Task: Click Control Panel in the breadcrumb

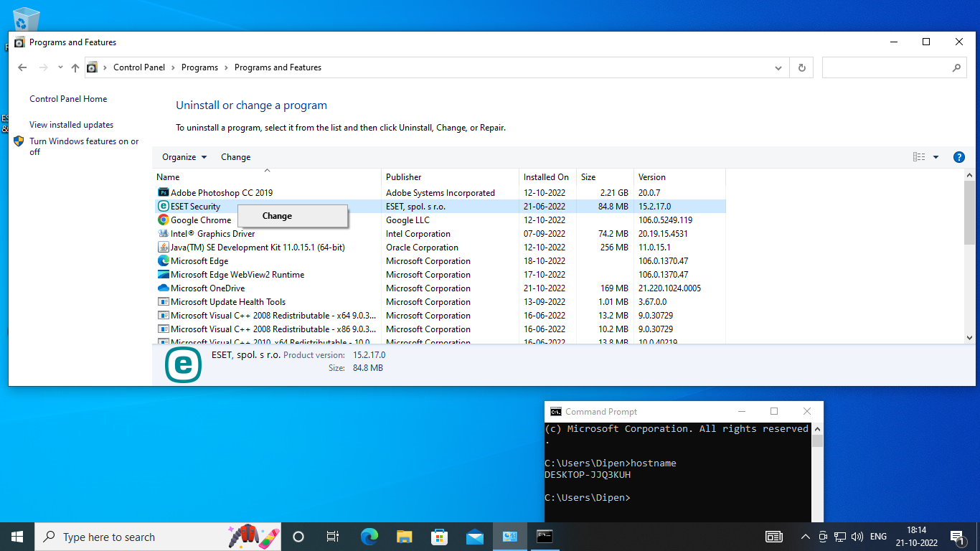Action: pos(139,67)
